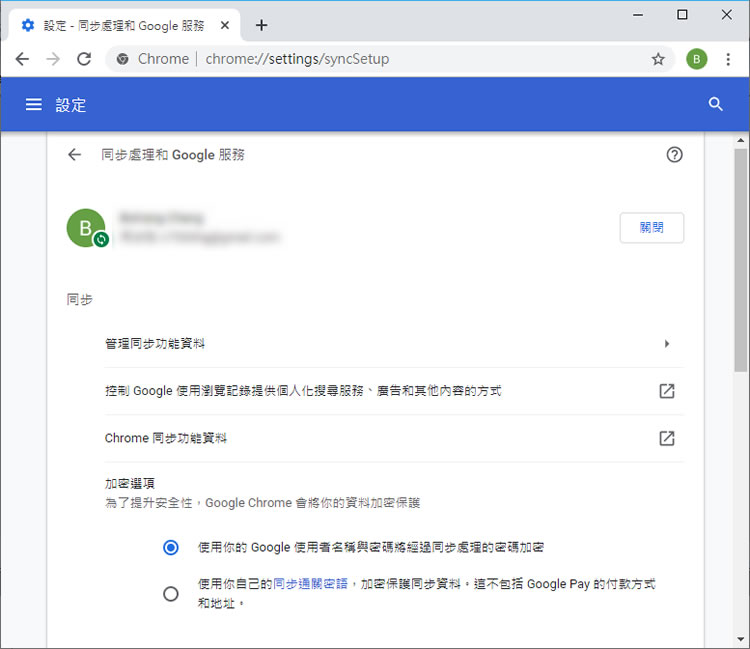This screenshot has width=750, height=649.
Task: Click the settings gear tab favicon
Action: tap(28, 25)
